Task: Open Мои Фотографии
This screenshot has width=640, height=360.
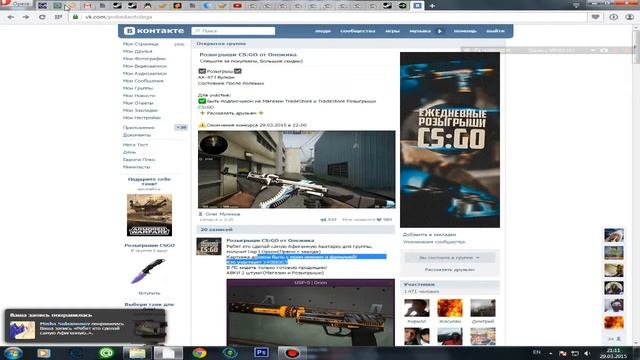Action: [x=144, y=59]
